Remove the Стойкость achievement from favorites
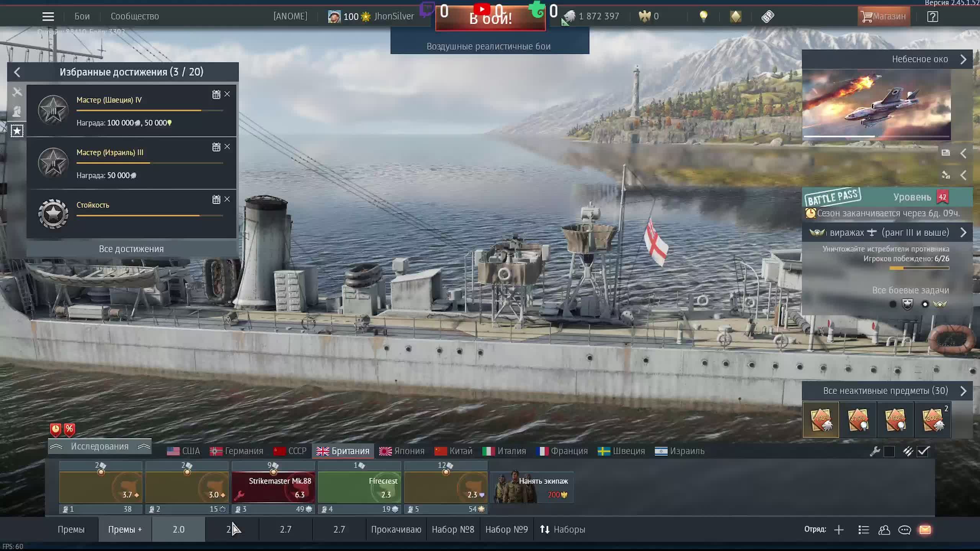The height and width of the screenshot is (551, 980). click(x=227, y=199)
